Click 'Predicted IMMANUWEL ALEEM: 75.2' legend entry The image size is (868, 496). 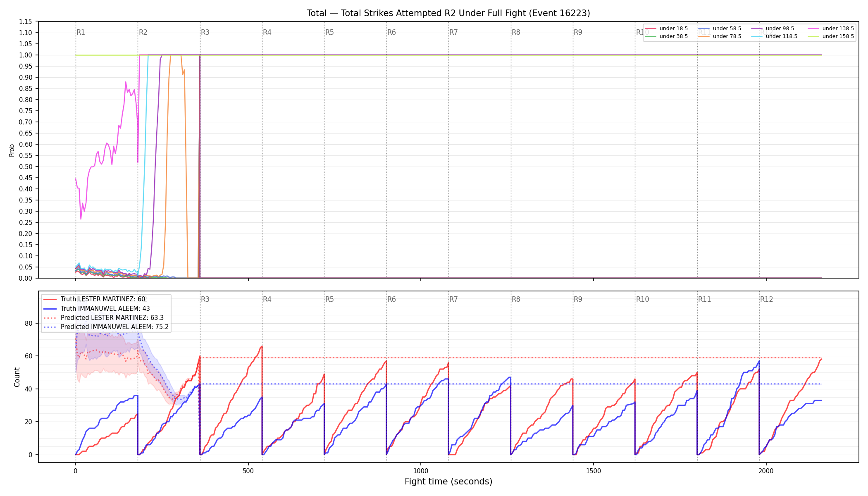tap(114, 327)
